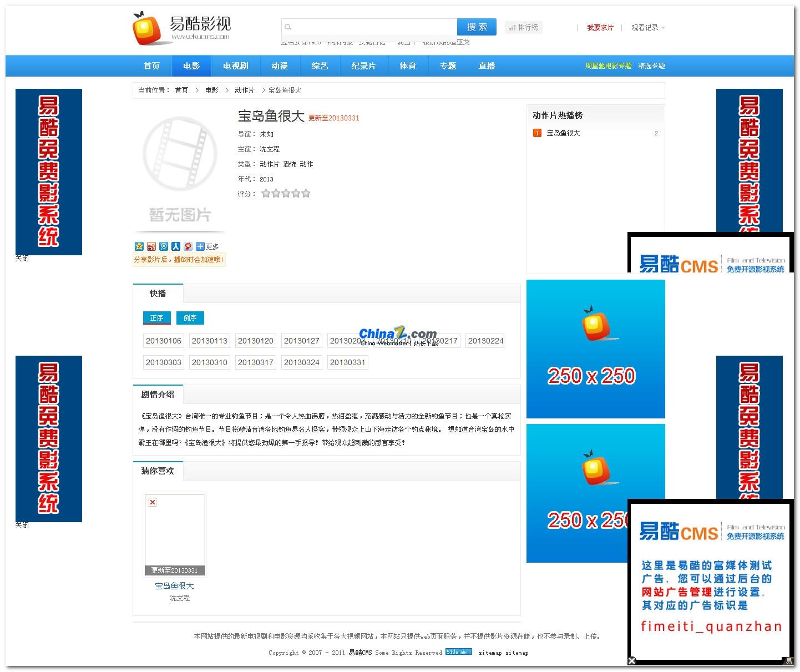
Task: Click the upper right 易酷免费影系统 banner
Action: pos(750,160)
